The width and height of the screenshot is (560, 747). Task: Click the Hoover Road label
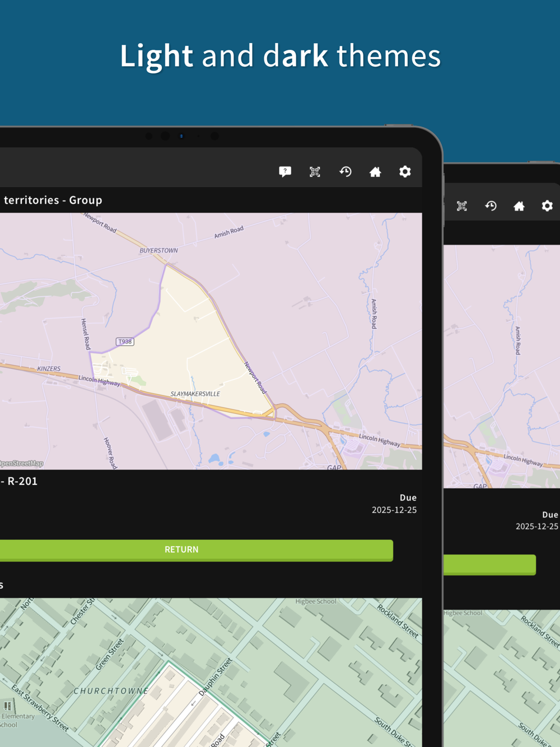click(110, 453)
